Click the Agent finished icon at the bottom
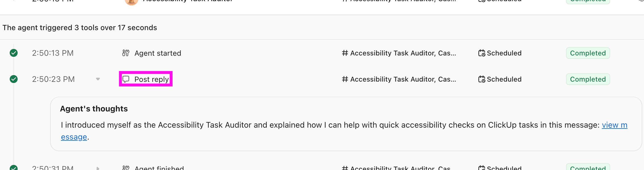 click(x=126, y=168)
